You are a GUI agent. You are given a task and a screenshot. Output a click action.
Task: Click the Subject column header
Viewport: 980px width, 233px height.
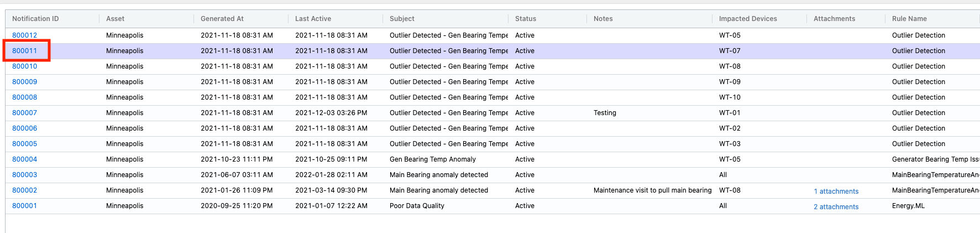tap(402, 19)
